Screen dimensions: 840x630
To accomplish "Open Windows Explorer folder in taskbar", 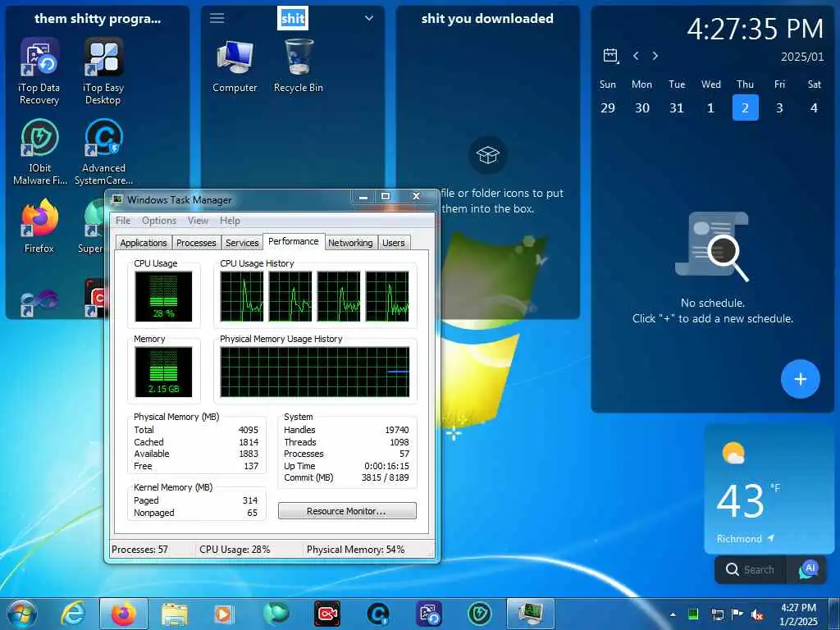I will (x=174, y=614).
